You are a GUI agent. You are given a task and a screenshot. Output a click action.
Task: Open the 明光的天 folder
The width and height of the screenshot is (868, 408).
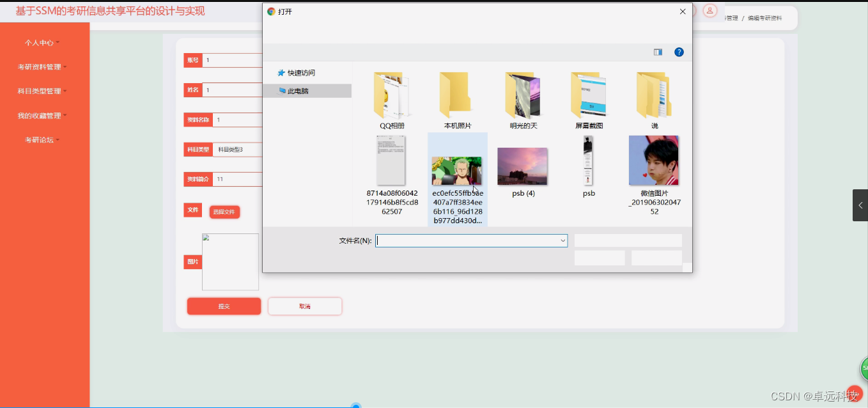522,96
